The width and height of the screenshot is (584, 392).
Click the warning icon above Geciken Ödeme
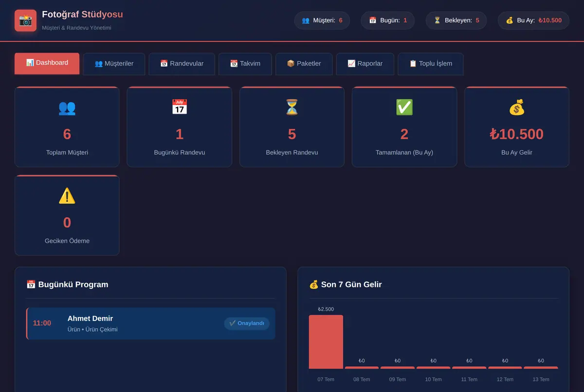[67, 196]
